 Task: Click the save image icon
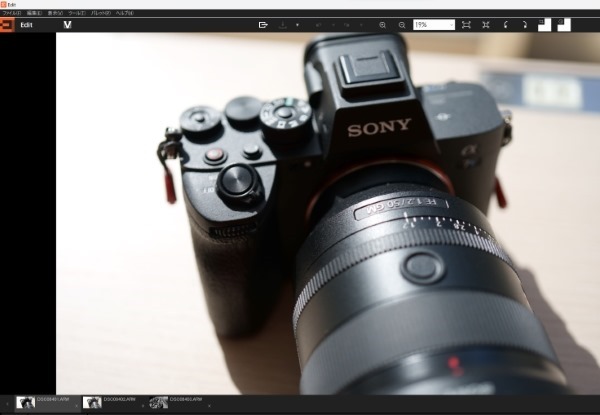pyautogui.click(x=282, y=25)
